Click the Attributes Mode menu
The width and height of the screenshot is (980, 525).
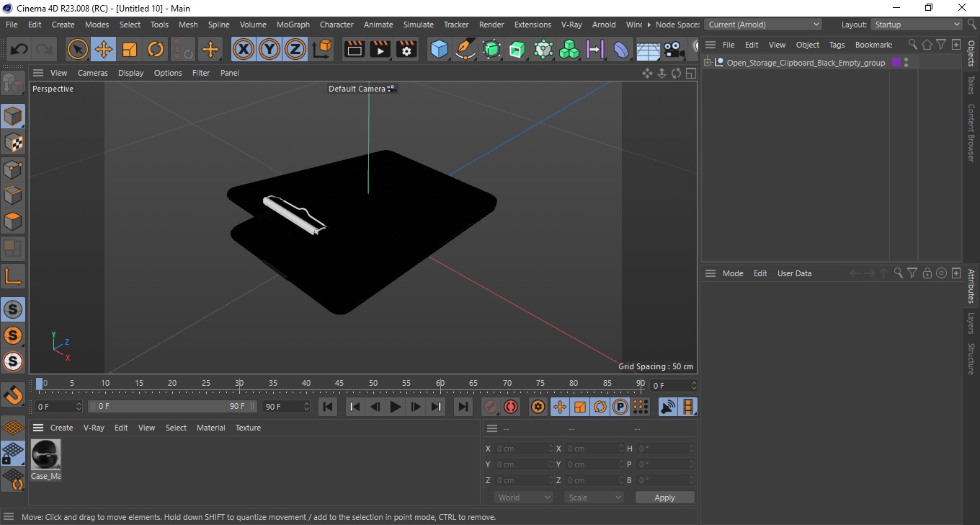(x=733, y=273)
